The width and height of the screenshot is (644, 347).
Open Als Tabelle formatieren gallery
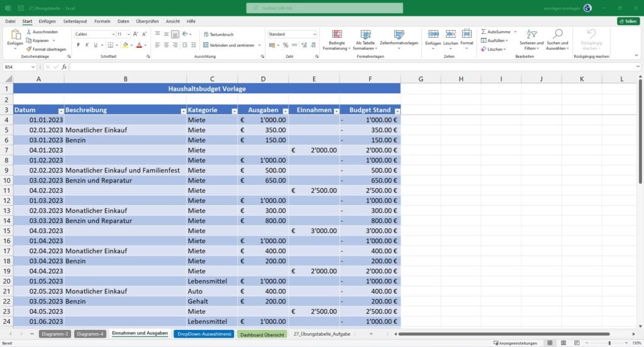coord(365,40)
